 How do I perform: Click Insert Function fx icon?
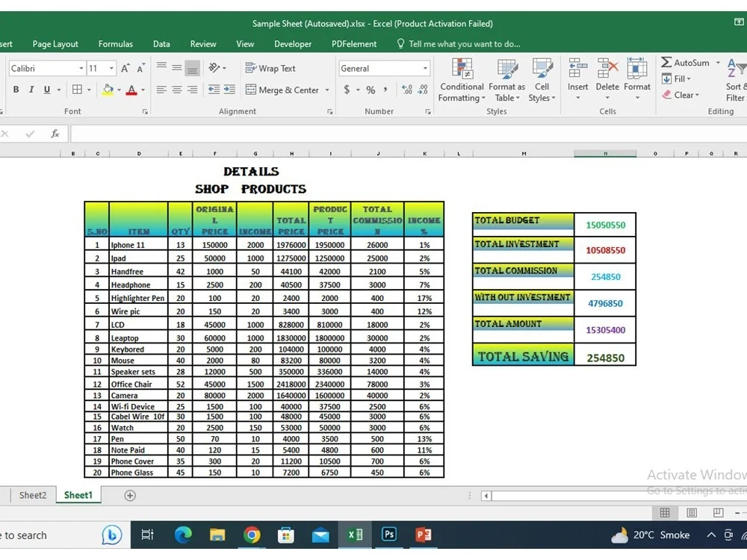[55, 134]
